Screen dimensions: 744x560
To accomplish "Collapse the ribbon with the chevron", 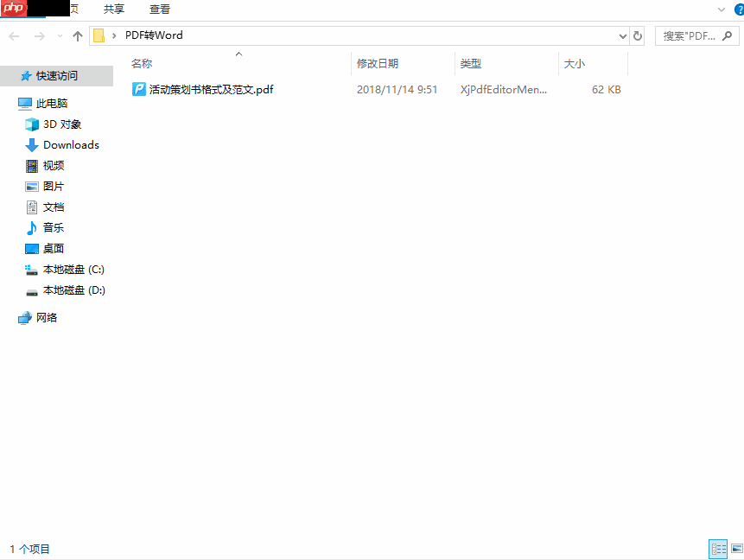I will point(721,10).
